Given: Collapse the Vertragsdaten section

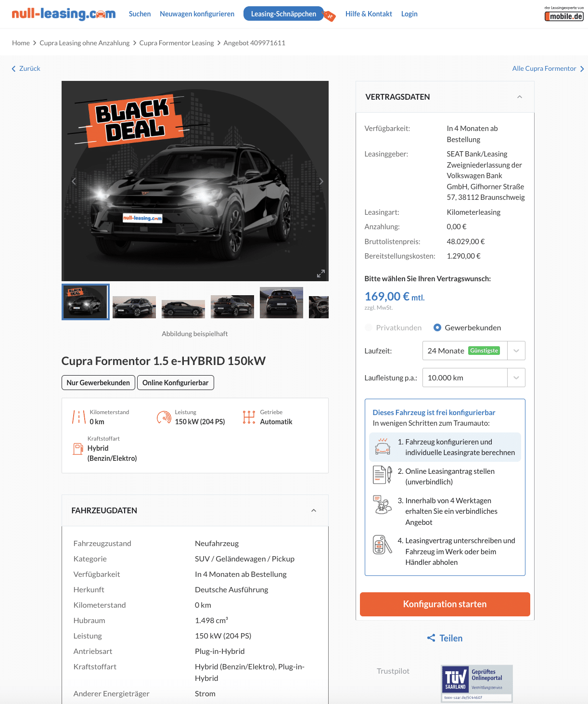Looking at the screenshot, I should 520,97.
